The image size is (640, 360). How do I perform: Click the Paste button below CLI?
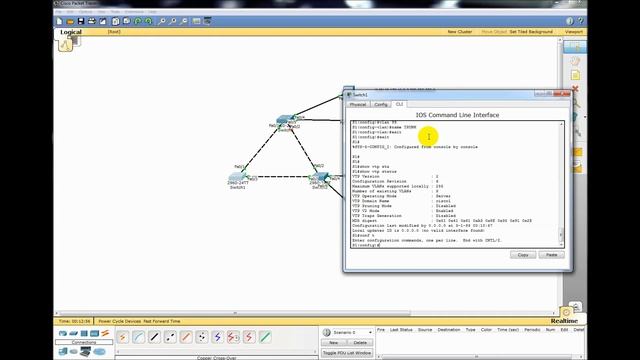tap(551, 255)
